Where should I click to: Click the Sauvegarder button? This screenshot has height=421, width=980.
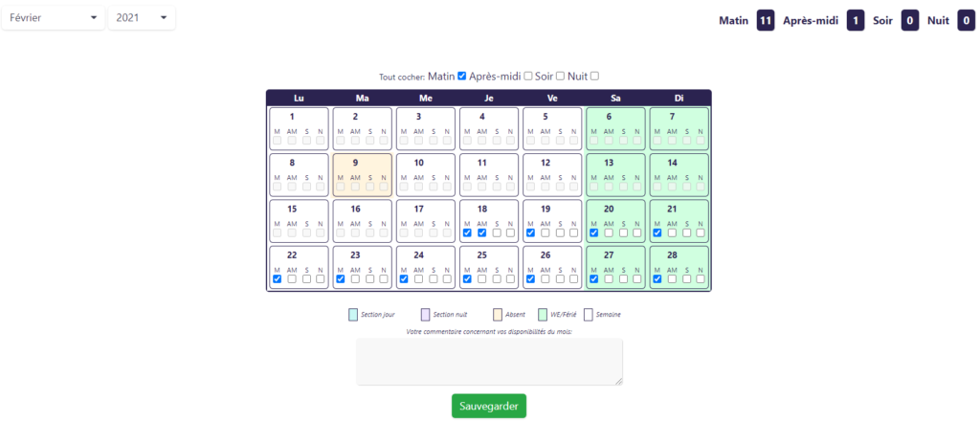[x=489, y=406]
